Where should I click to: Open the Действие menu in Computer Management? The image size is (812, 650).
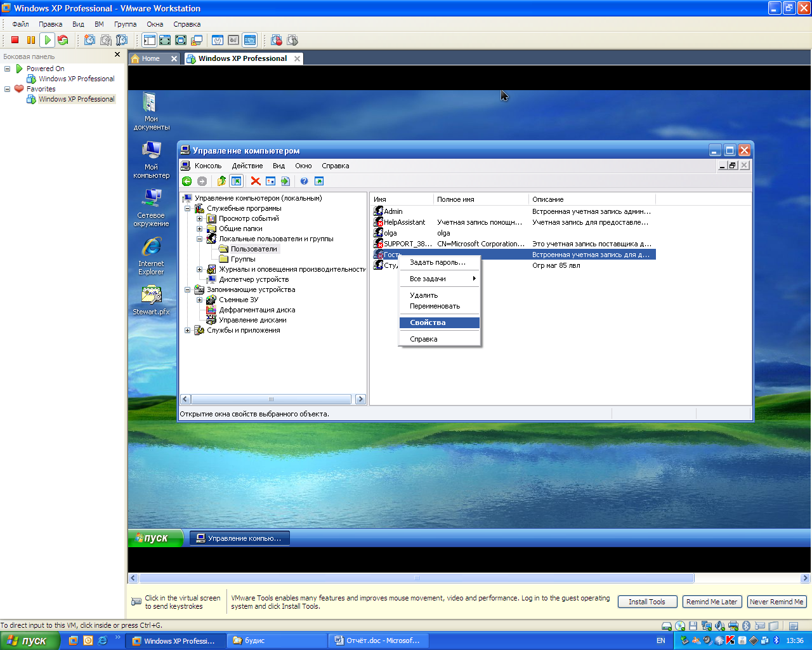tap(247, 166)
